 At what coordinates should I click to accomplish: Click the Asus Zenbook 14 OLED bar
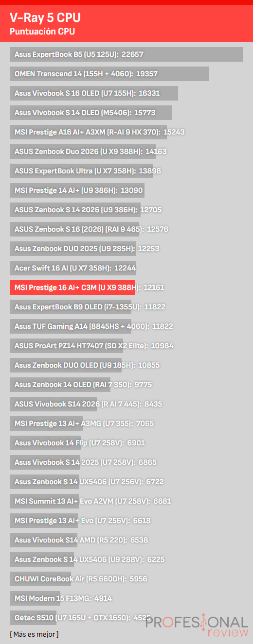pyautogui.click(x=60, y=385)
